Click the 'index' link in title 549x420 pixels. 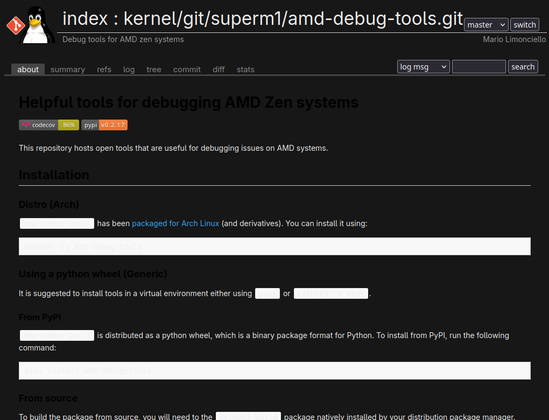[85, 19]
